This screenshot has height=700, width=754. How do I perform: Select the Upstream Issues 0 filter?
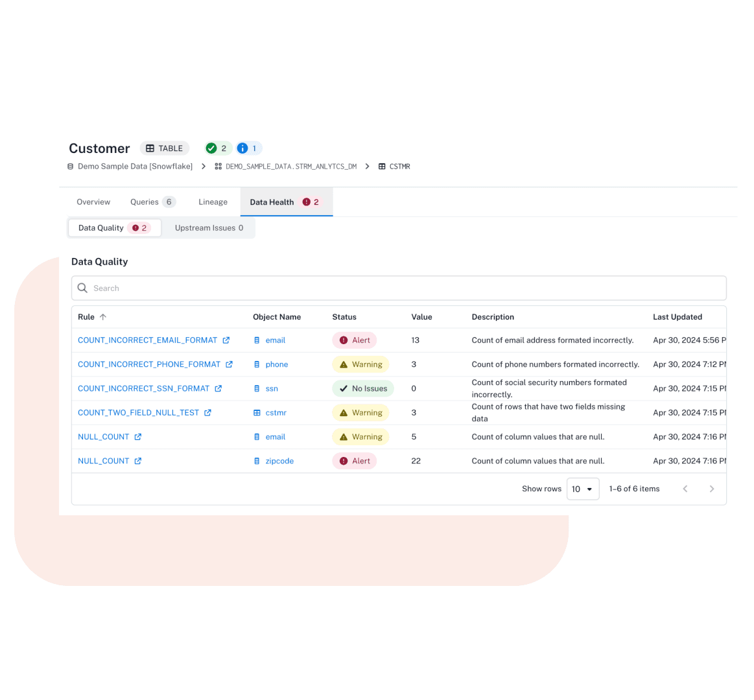click(x=209, y=227)
